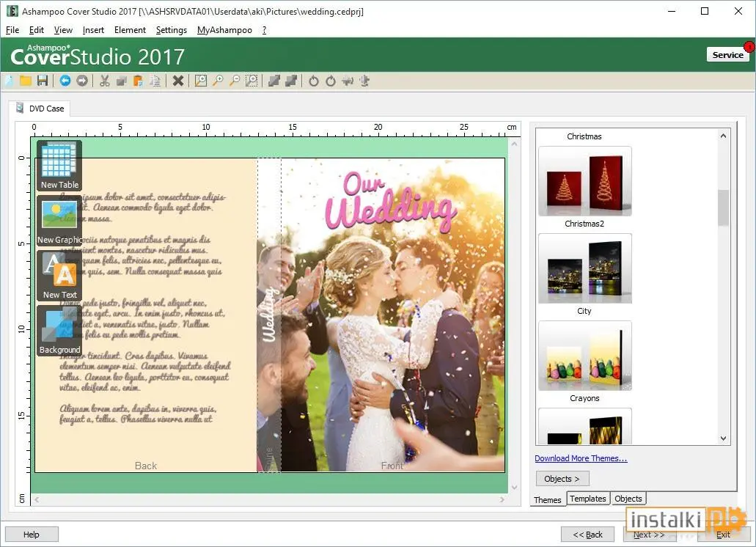The width and height of the screenshot is (756, 547).
Task: Insert a New Table element
Action: click(59, 166)
